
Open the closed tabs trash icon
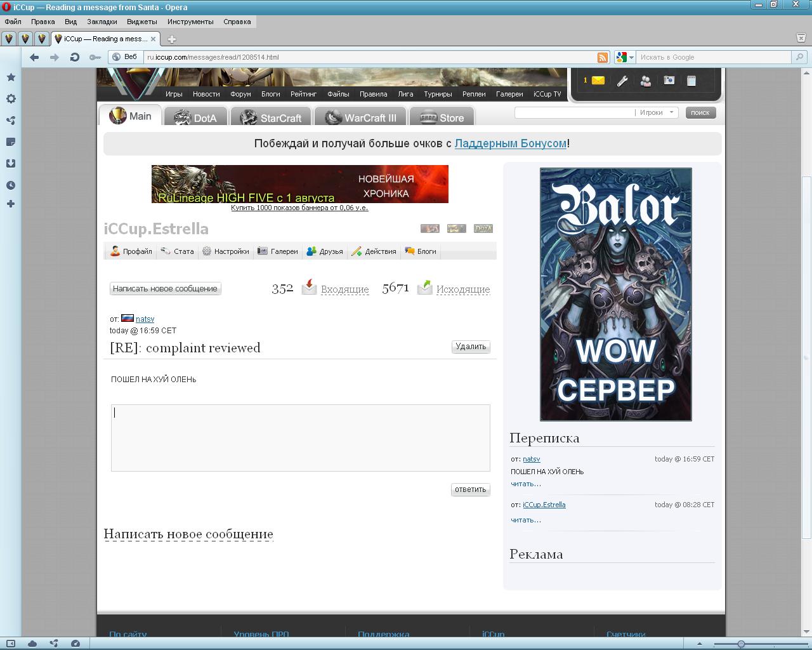click(x=801, y=38)
